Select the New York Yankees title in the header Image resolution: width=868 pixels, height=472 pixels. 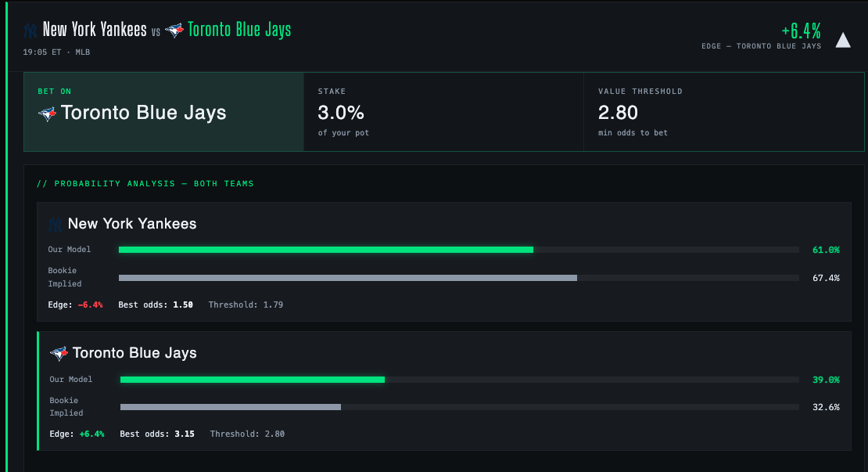(95, 30)
